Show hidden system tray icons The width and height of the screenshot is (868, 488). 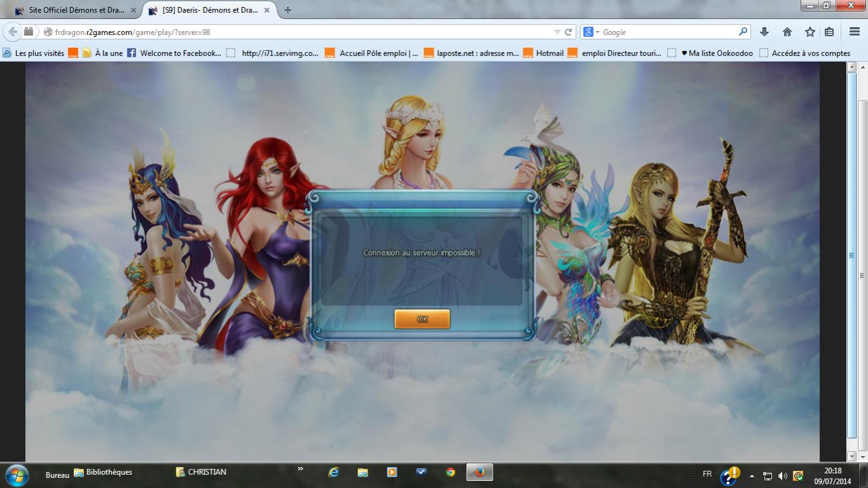[752, 476]
